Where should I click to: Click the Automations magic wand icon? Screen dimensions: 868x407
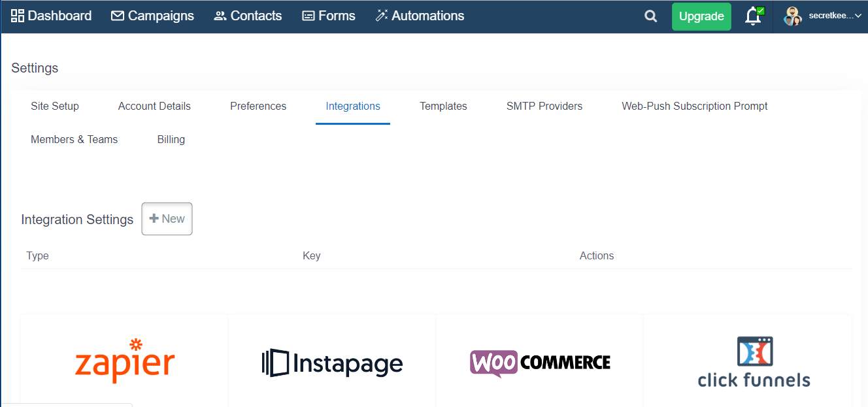coord(382,16)
